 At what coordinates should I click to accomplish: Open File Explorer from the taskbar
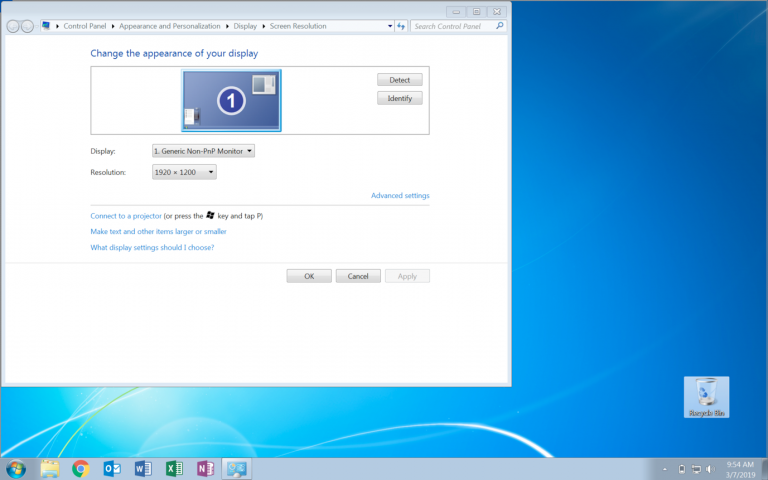point(49,469)
